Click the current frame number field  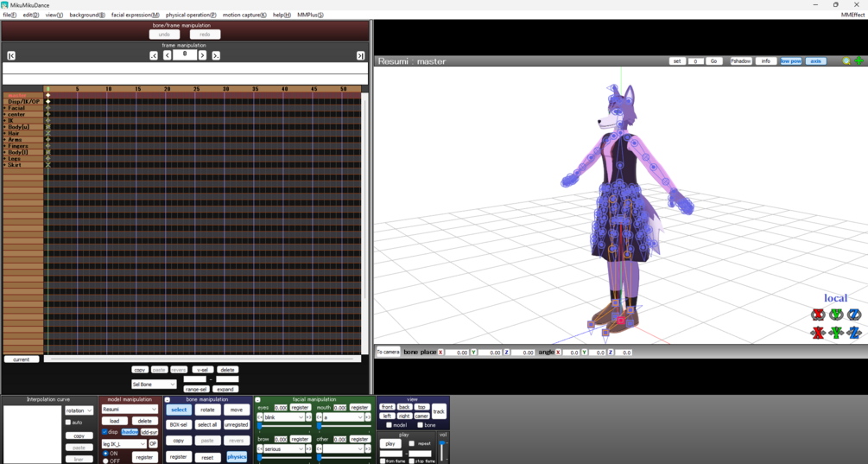pyautogui.click(x=185, y=54)
